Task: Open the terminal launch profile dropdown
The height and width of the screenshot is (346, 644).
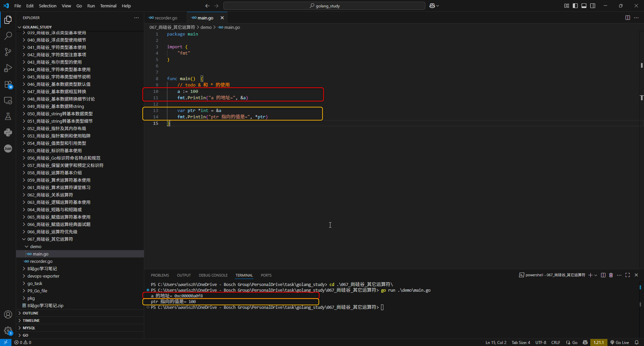Action: click(x=596, y=275)
